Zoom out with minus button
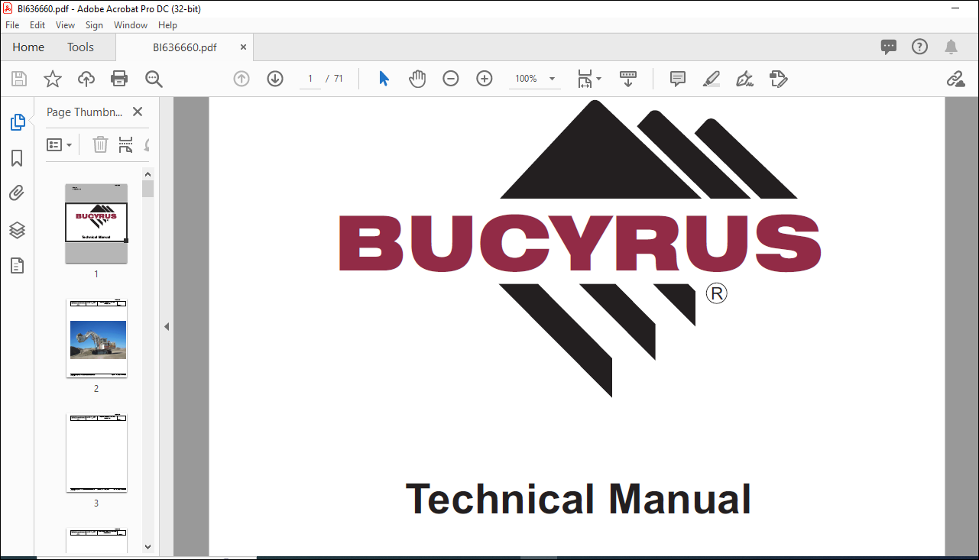The width and height of the screenshot is (979, 560). pos(451,79)
